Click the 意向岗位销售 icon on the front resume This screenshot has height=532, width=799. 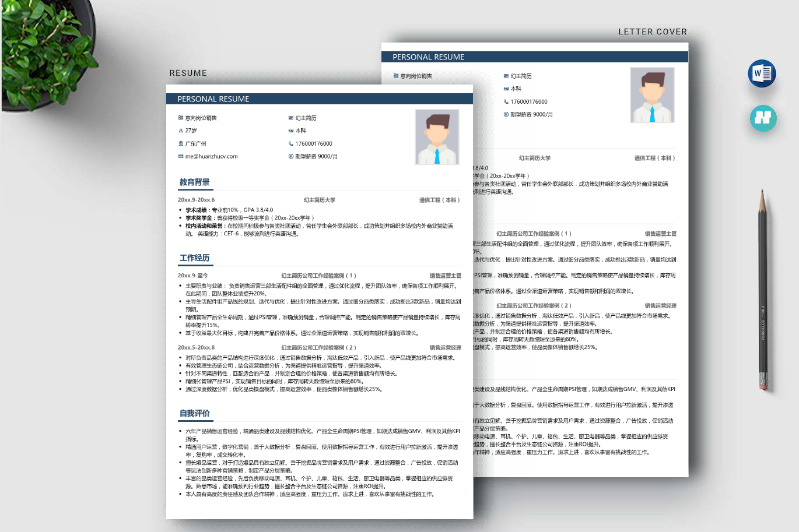point(181,118)
